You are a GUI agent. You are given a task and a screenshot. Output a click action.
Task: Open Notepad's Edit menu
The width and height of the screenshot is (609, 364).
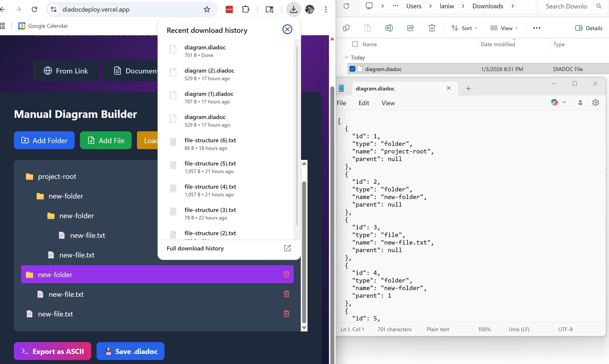tap(364, 103)
